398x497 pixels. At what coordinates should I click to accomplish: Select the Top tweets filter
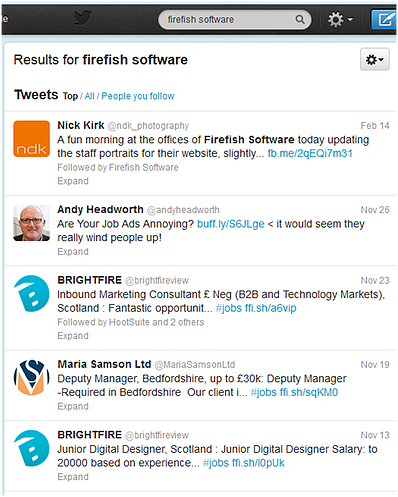tap(70, 96)
